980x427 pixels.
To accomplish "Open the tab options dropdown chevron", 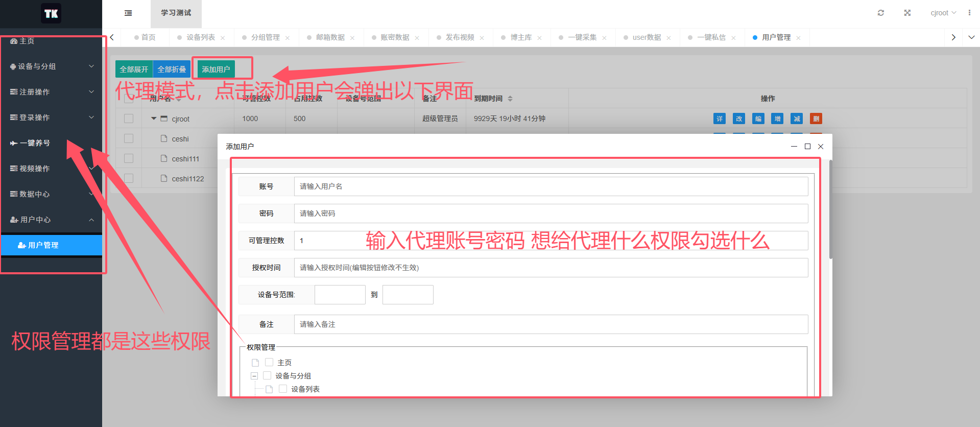I will pos(971,37).
